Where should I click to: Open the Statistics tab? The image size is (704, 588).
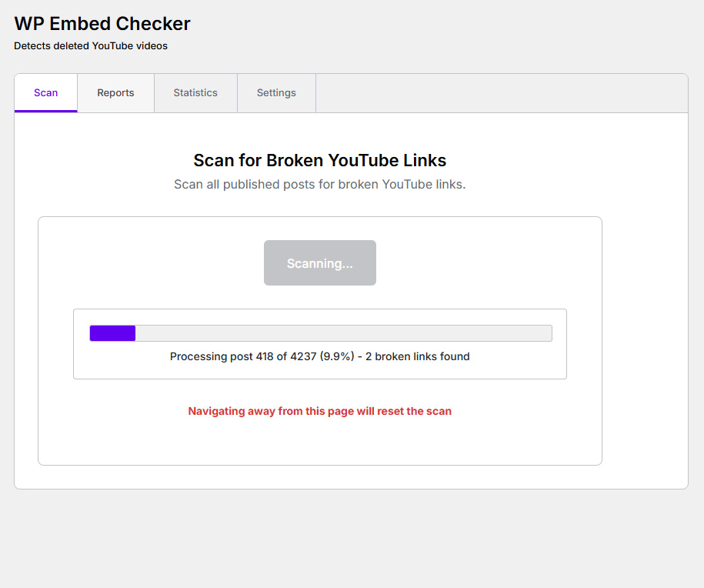point(195,93)
